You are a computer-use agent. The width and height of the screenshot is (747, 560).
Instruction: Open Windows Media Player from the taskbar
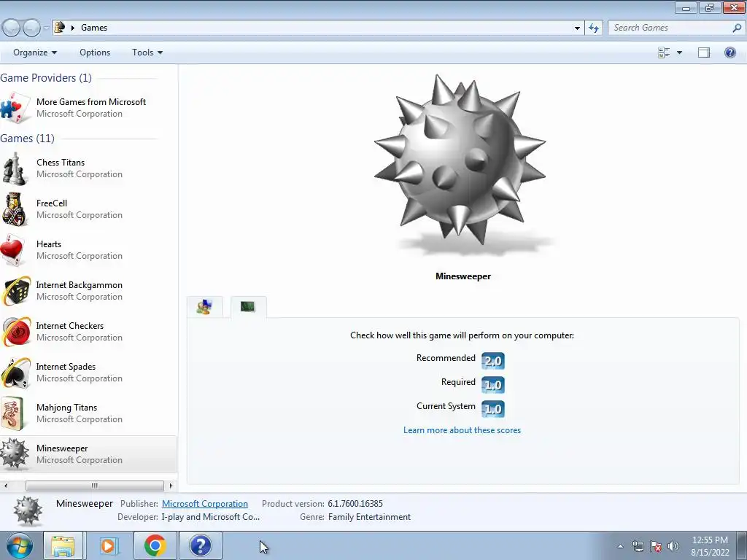(x=108, y=545)
